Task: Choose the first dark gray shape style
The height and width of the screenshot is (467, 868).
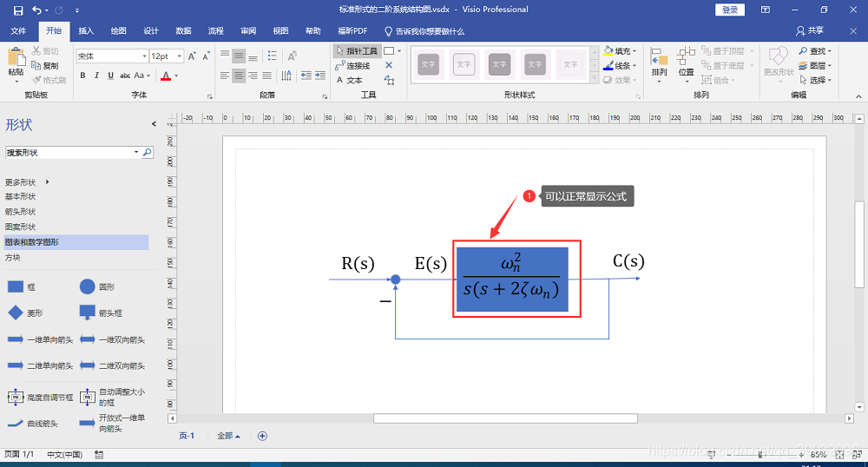Action: tap(429, 64)
